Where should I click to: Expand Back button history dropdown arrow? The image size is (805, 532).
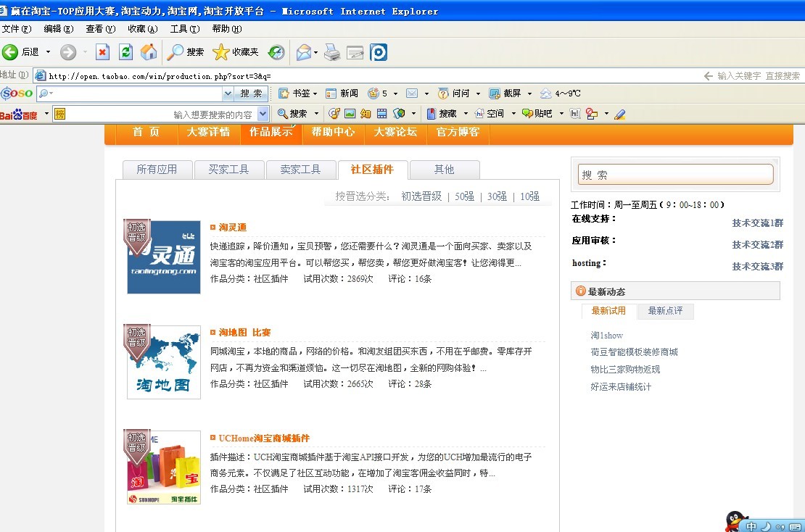[x=48, y=51]
